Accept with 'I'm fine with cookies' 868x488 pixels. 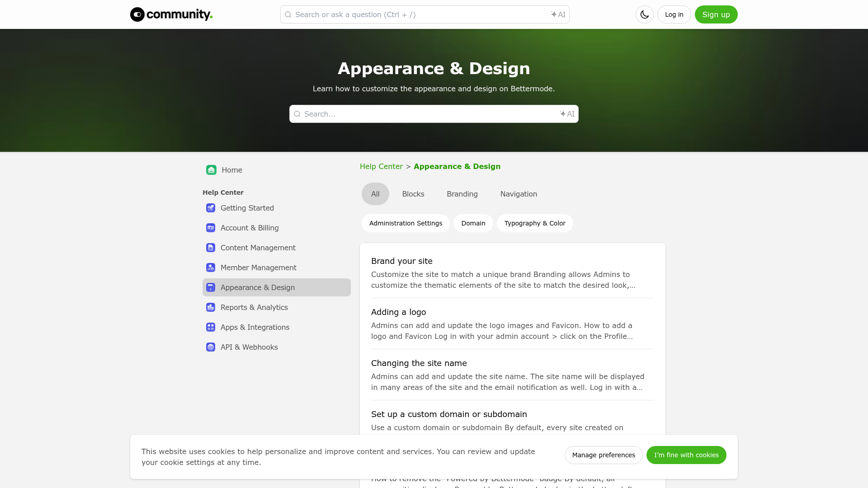686,455
